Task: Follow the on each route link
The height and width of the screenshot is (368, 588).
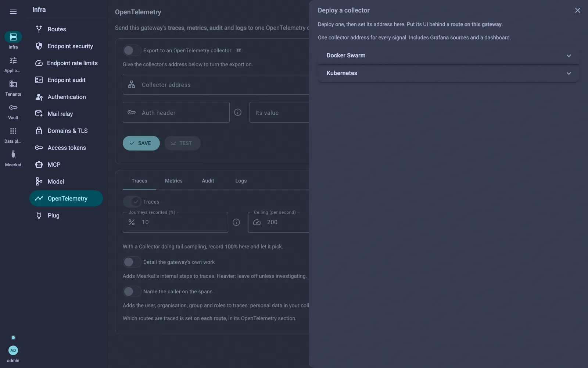Action: 210,318
